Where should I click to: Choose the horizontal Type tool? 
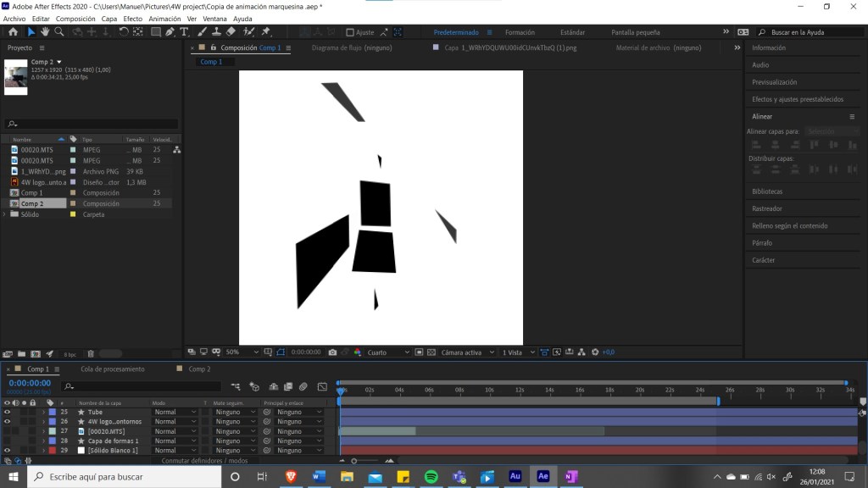(x=184, y=32)
